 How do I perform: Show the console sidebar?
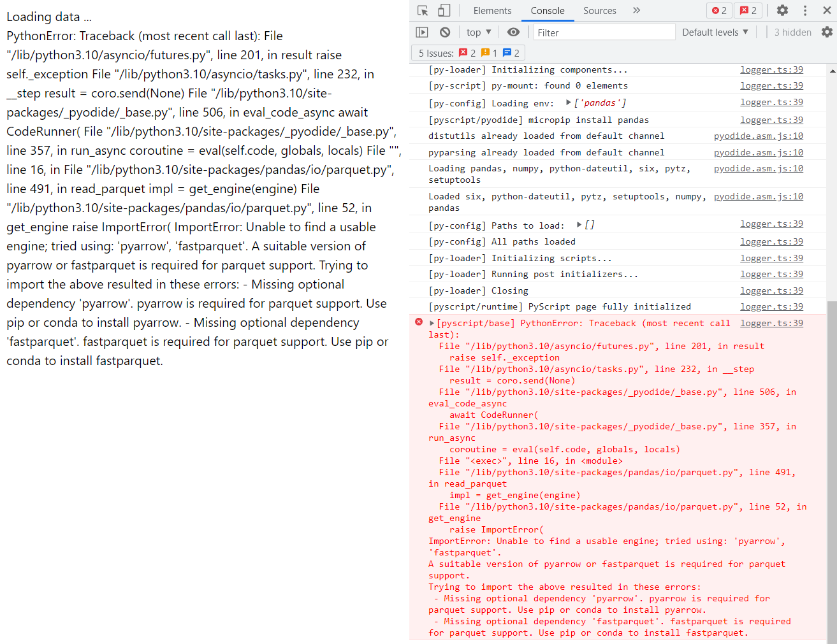pos(422,32)
